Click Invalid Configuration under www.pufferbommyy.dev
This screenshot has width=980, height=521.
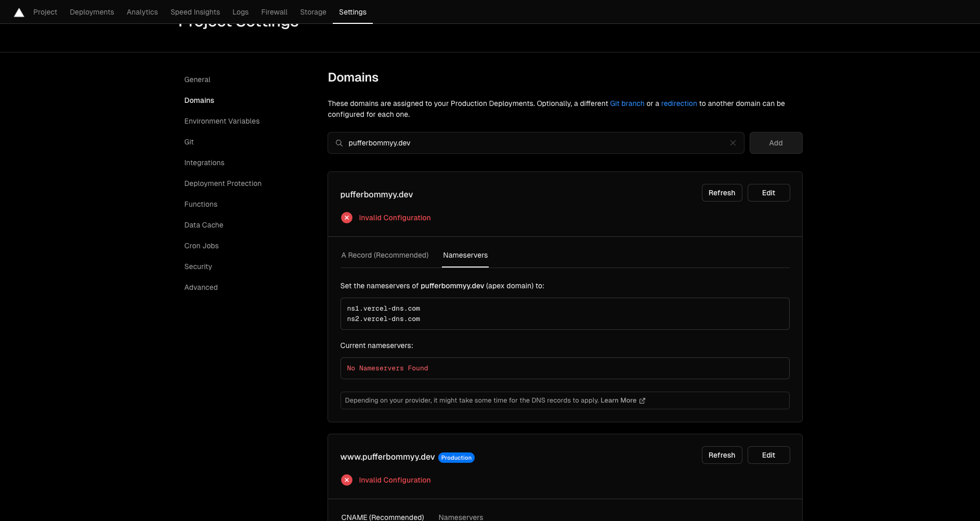click(x=395, y=480)
